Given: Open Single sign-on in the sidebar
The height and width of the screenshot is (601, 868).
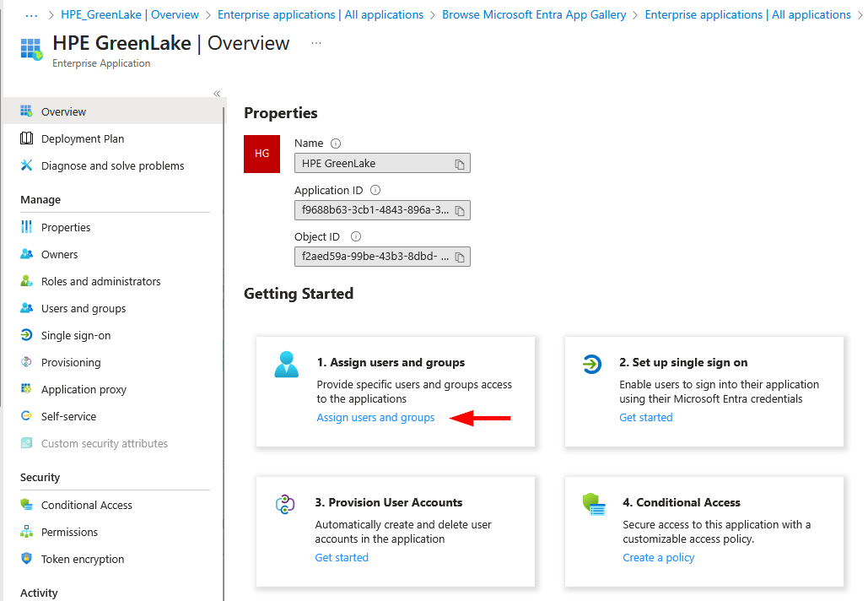Looking at the screenshot, I should [x=76, y=335].
